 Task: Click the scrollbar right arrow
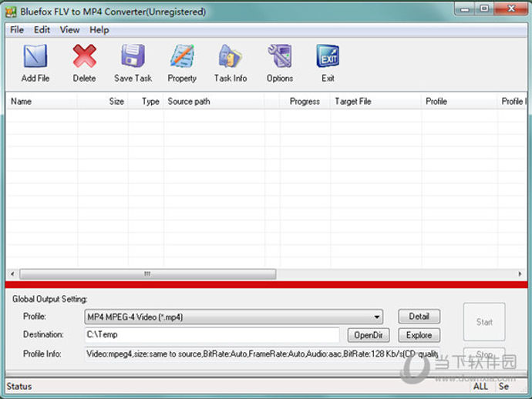pos(520,274)
